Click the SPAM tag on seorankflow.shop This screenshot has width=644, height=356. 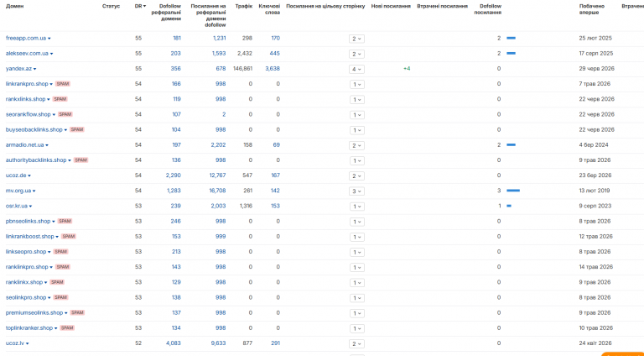[x=65, y=114]
